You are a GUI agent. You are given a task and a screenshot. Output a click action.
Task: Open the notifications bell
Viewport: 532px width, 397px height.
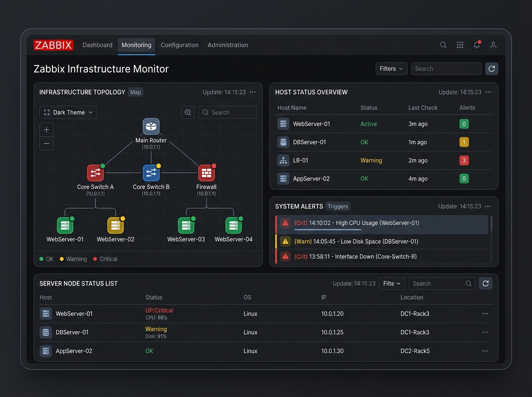477,45
